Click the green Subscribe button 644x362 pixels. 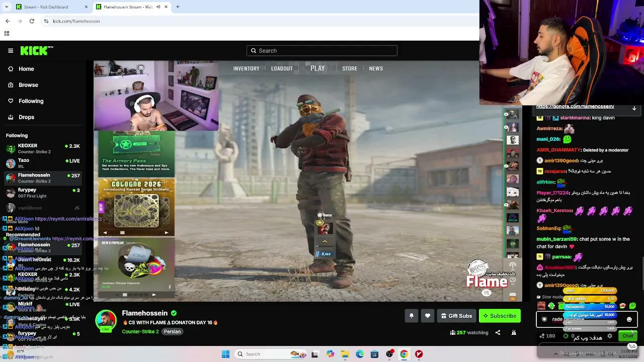point(500,316)
